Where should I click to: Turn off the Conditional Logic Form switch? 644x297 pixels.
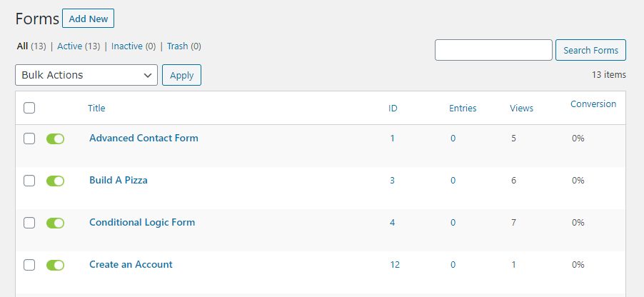pos(56,223)
